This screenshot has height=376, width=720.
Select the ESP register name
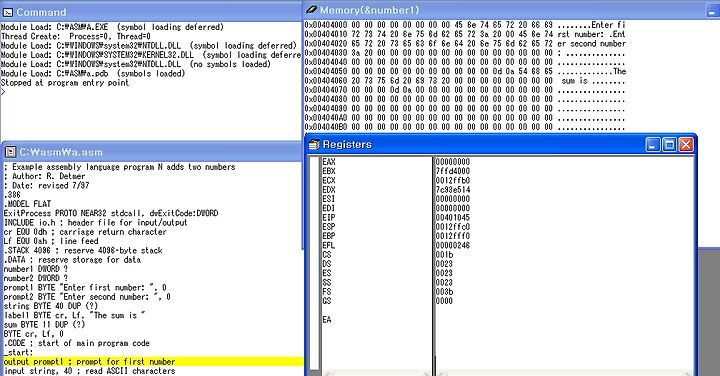pos(329,227)
